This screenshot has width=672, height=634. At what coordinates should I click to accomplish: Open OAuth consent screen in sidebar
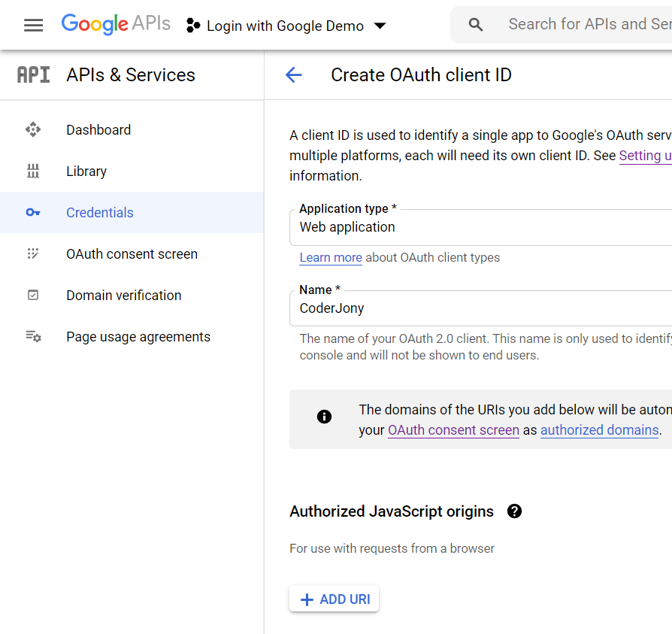tap(132, 253)
